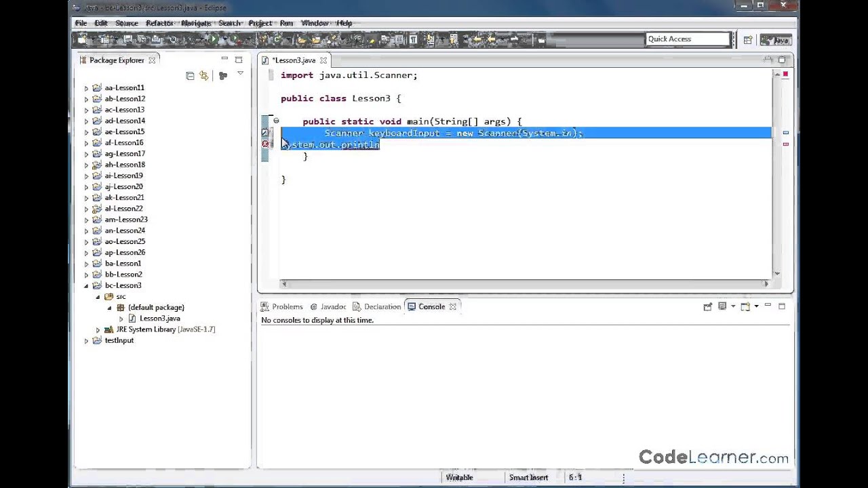
Task: Switch to the Javadoc tab
Action: point(328,307)
